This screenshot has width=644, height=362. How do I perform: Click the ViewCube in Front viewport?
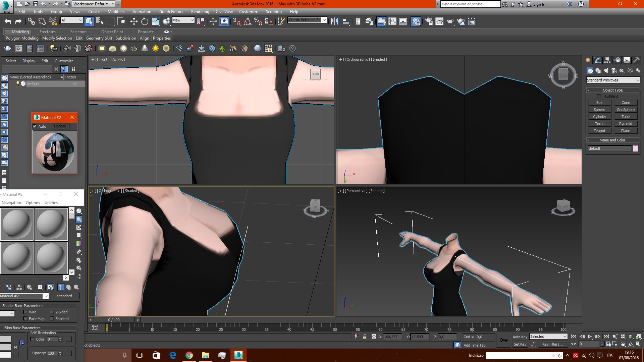click(315, 74)
